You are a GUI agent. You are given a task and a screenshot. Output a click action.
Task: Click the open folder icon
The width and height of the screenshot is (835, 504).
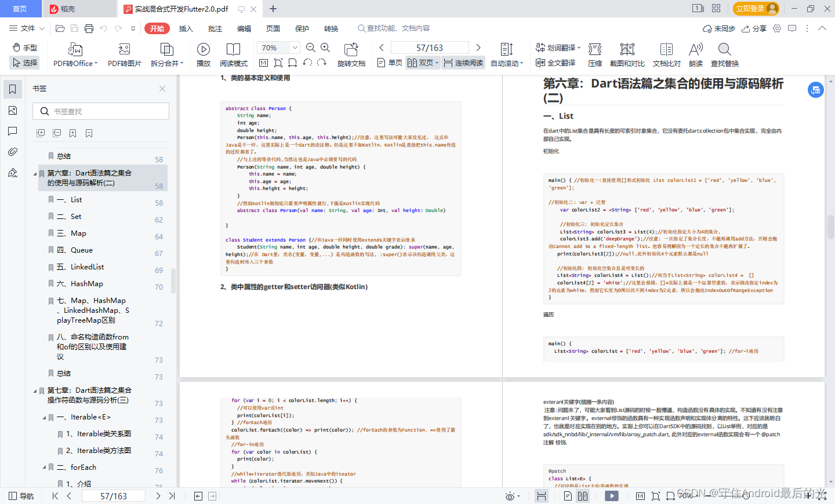point(60,28)
